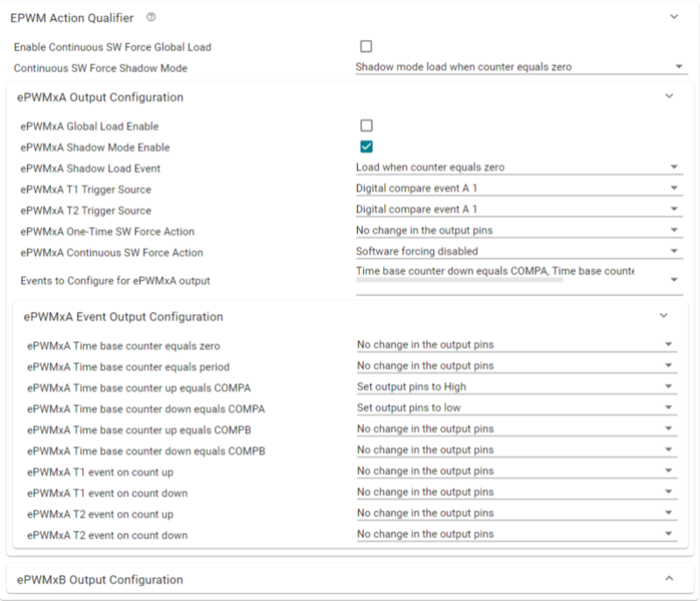Screen dimensions: 700x601
Task: Collapse the EPWM Action Qualifier section
Action: pos(675,16)
